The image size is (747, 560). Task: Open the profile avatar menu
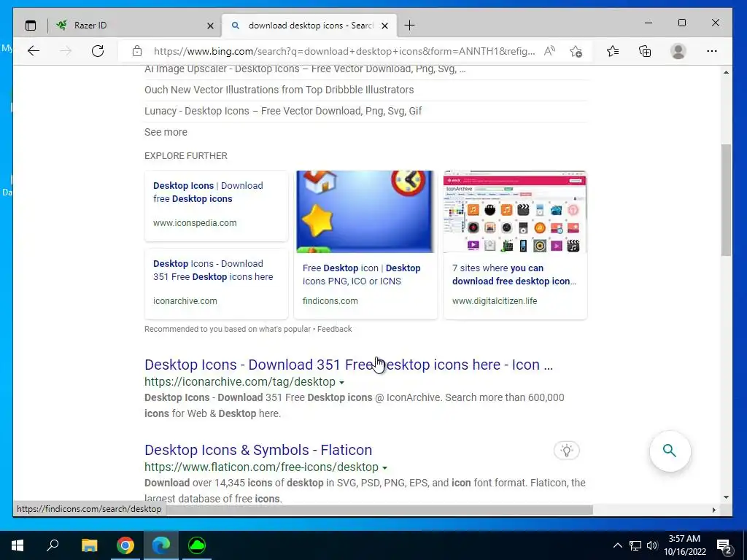[678, 51]
